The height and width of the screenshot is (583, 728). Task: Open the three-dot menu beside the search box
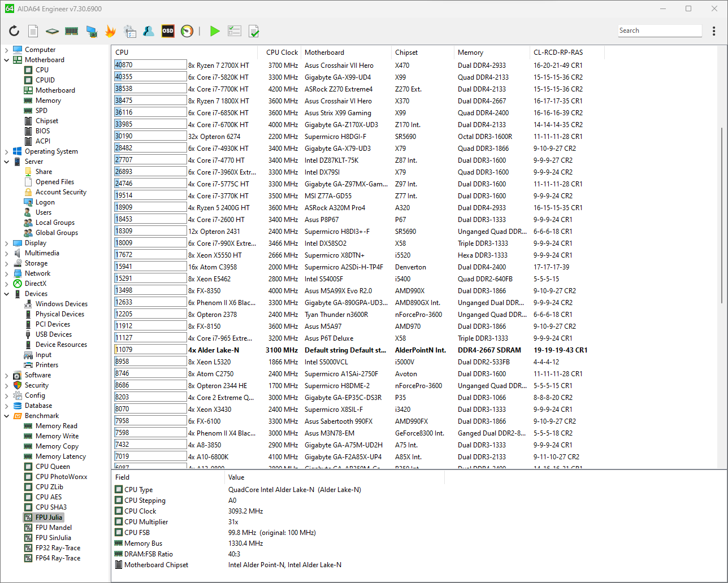(714, 31)
